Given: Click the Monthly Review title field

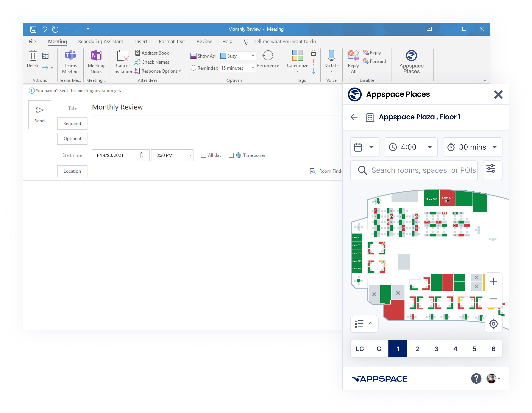Looking at the screenshot, I should pos(217,107).
